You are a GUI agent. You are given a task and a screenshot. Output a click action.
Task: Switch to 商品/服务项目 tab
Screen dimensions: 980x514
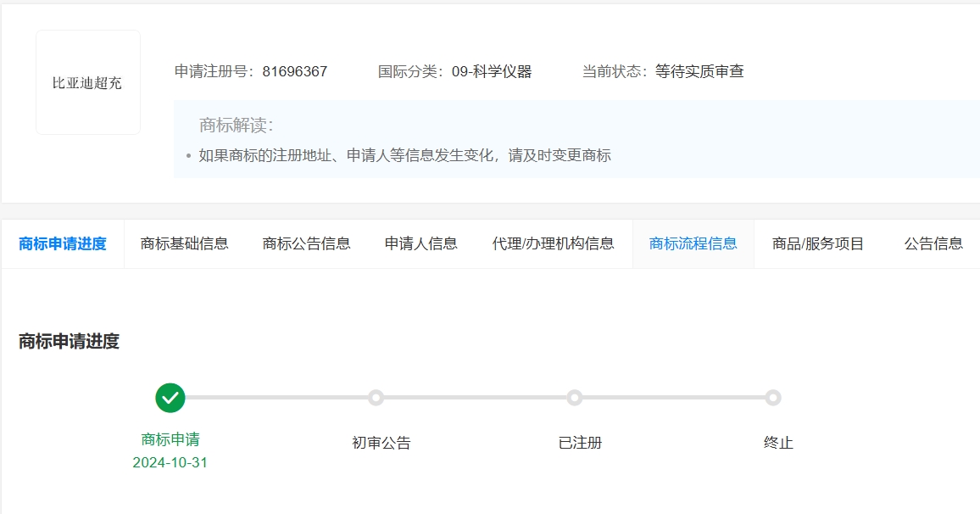coord(817,244)
